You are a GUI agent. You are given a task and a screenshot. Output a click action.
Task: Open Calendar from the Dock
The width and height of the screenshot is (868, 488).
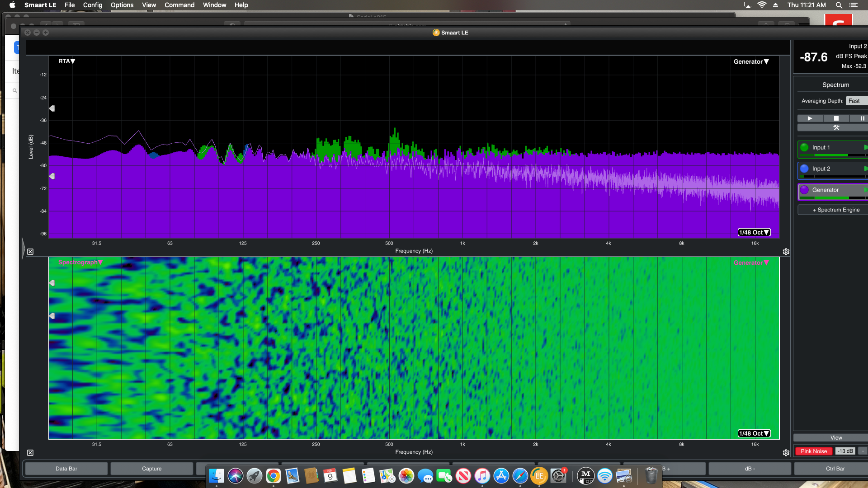pyautogui.click(x=330, y=476)
